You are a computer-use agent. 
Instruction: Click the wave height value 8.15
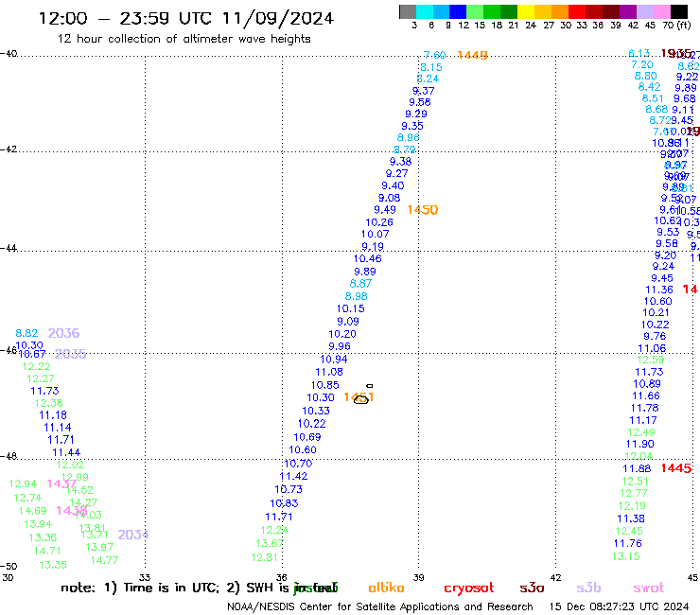(430, 67)
